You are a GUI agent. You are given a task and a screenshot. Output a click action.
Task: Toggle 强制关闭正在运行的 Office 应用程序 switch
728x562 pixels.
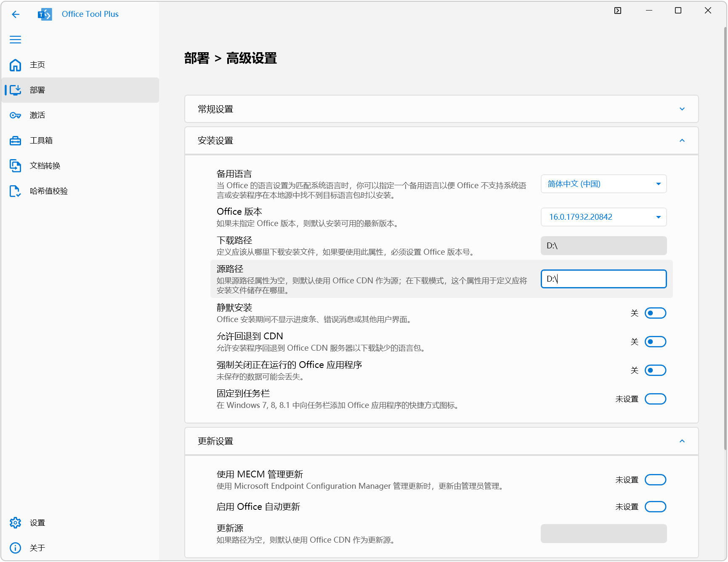point(656,370)
